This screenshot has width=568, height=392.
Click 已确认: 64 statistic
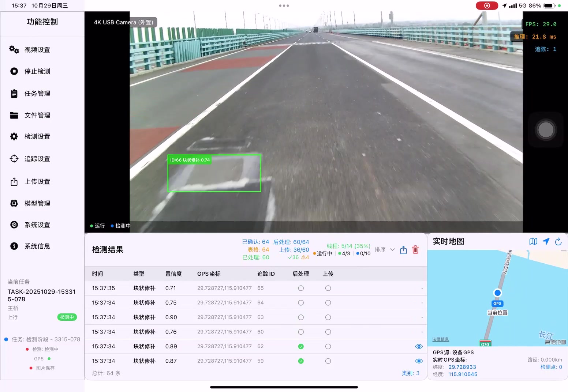coord(255,242)
